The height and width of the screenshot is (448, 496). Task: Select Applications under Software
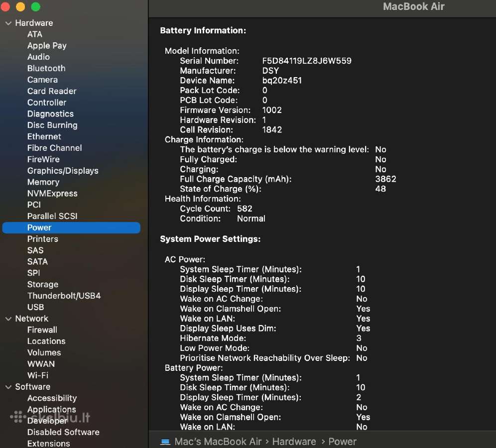tap(52, 410)
